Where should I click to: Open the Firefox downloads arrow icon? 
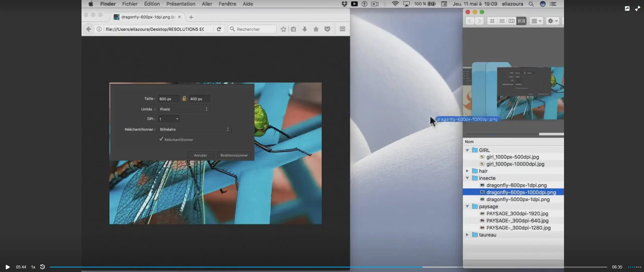pos(304,29)
